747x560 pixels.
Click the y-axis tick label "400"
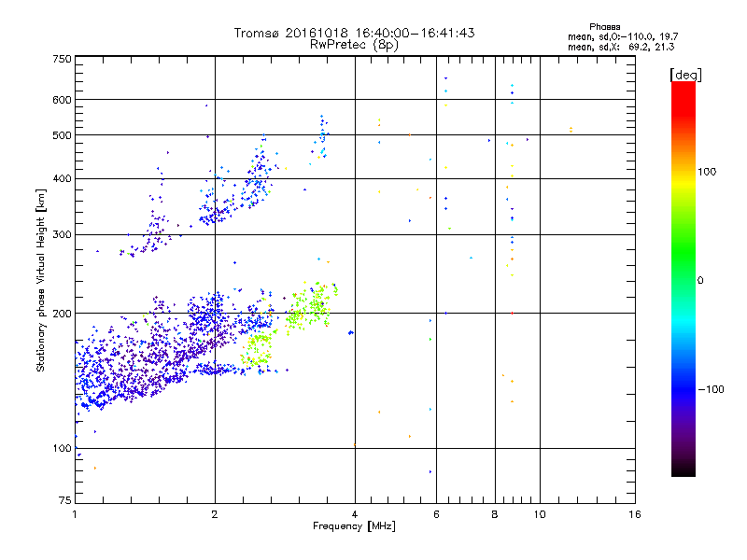click(x=62, y=178)
